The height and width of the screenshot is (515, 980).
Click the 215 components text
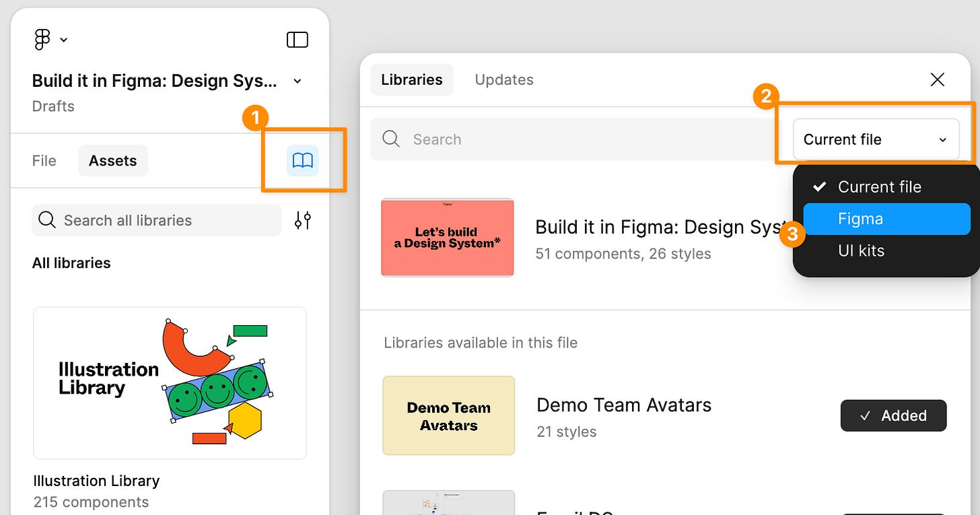point(91,502)
